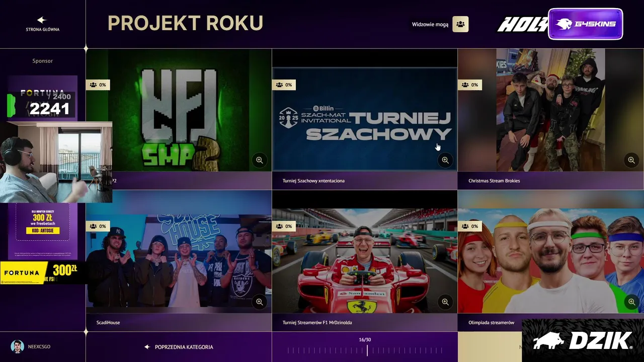Click 0% badge on Olimpiada streamerów
The height and width of the screenshot is (362, 644).
pyautogui.click(x=470, y=226)
